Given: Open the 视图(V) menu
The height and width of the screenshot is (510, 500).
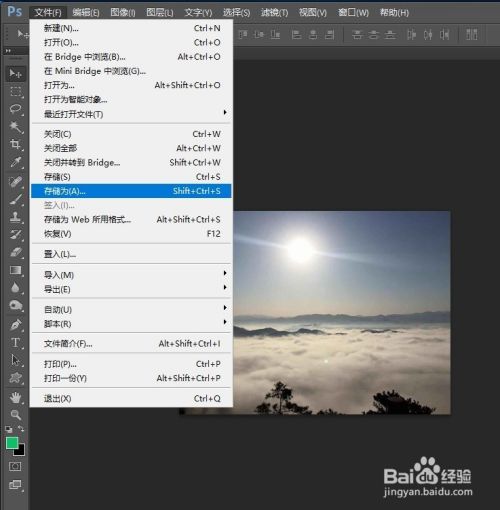Looking at the screenshot, I should coord(313,13).
